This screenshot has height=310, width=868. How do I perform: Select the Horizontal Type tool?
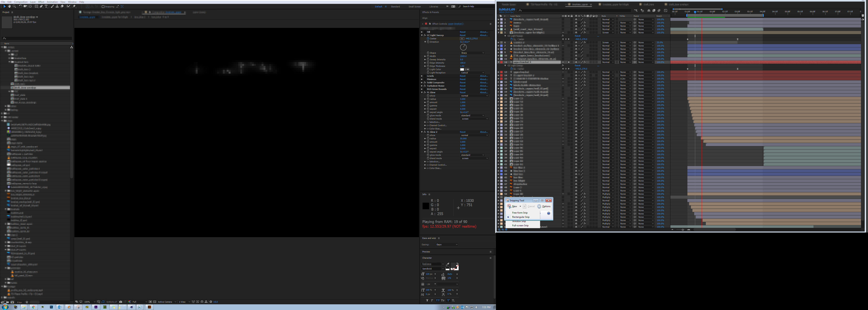pyautogui.click(x=46, y=6)
